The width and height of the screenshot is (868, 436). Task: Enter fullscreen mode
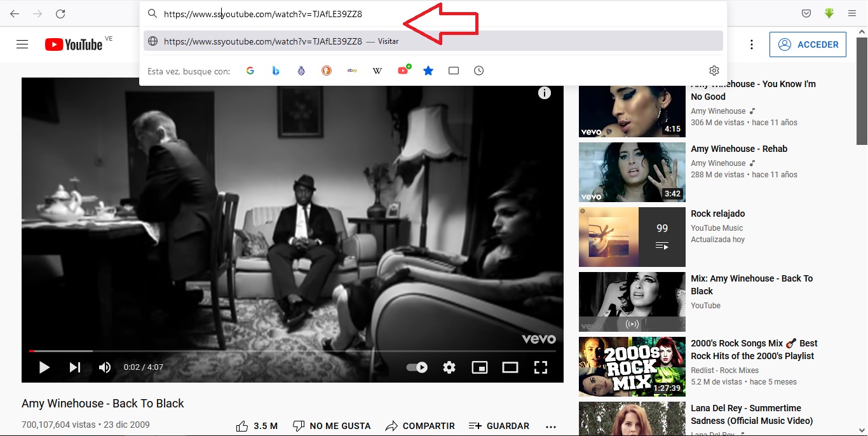pos(541,367)
